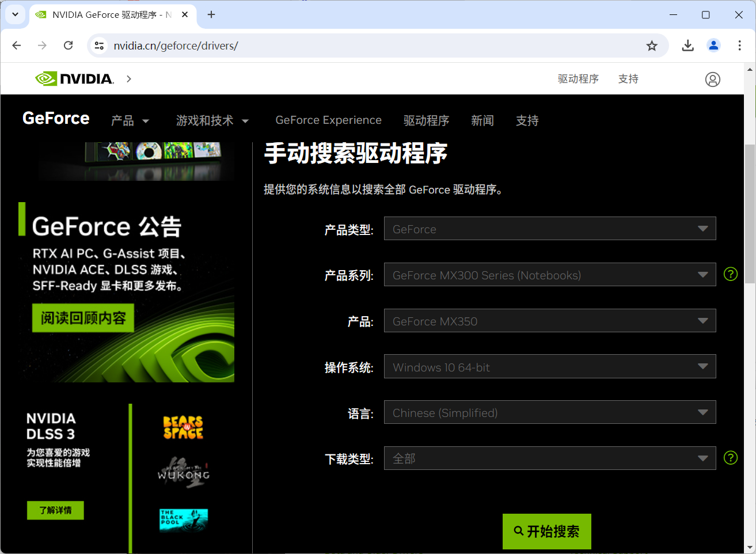
Task: Reload the current page
Action: [x=68, y=45]
